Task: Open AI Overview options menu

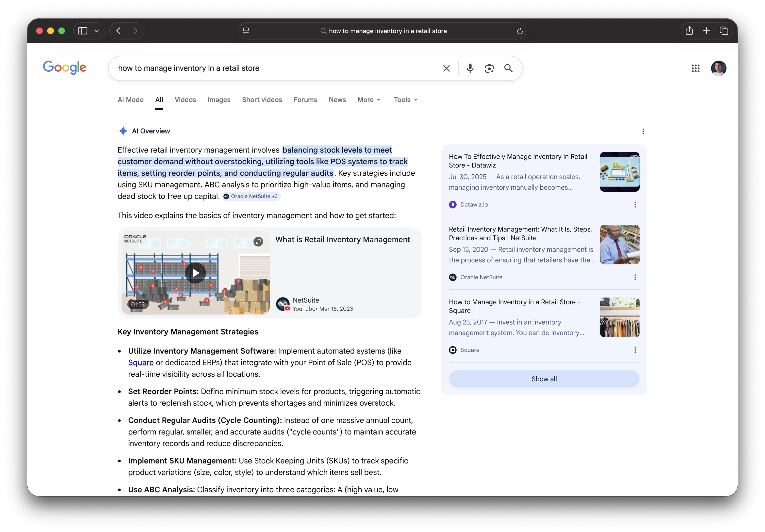Action: [643, 132]
